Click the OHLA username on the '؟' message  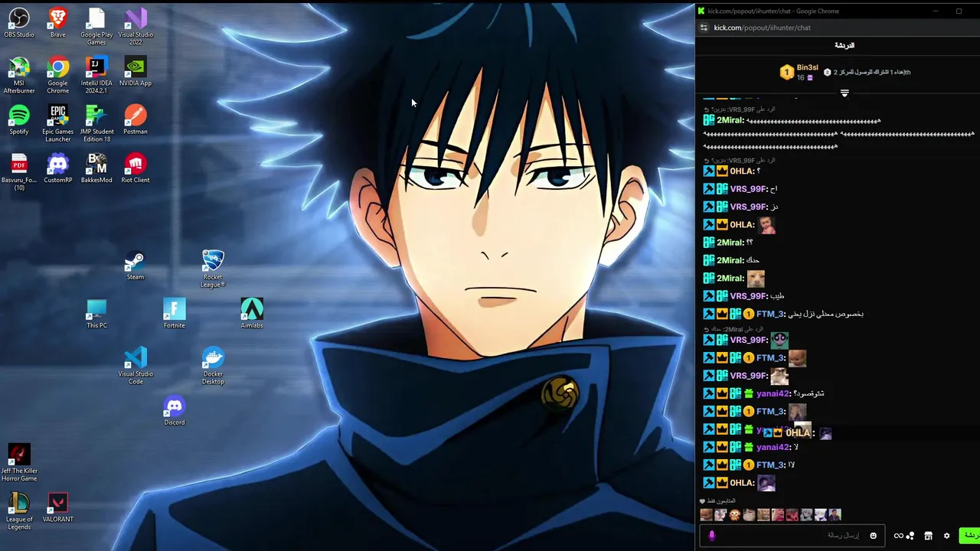[742, 171]
